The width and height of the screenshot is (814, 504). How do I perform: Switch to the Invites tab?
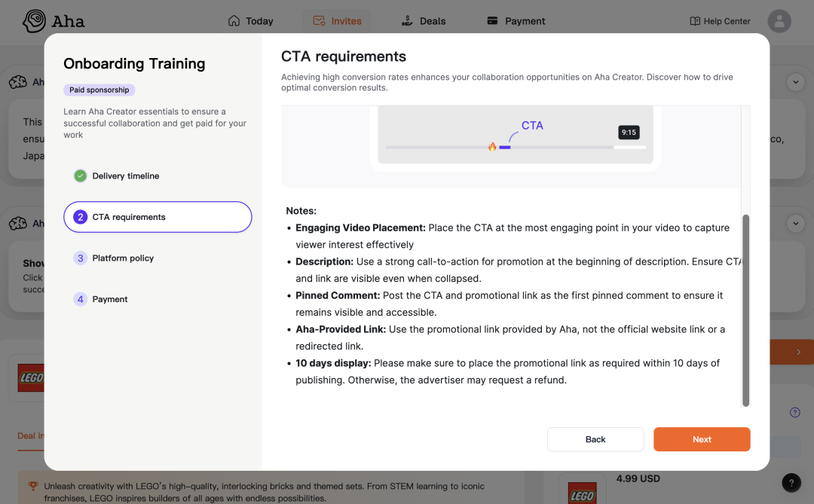coord(337,21)
